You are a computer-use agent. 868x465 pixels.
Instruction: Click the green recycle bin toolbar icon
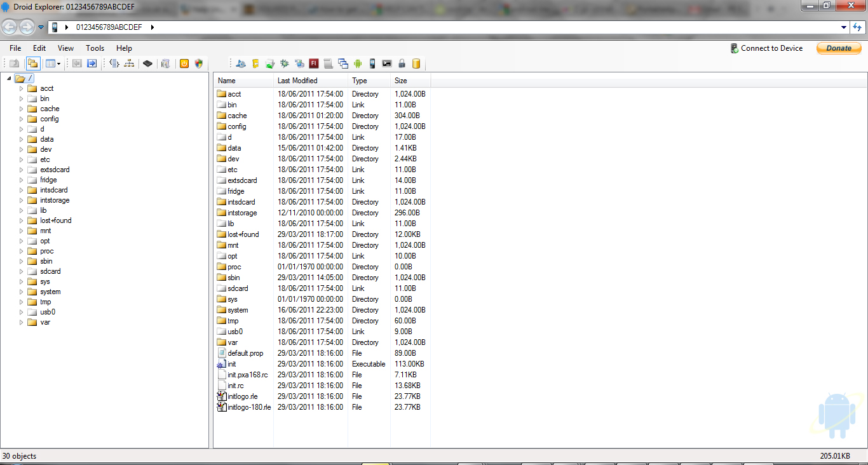pos(270,64)
